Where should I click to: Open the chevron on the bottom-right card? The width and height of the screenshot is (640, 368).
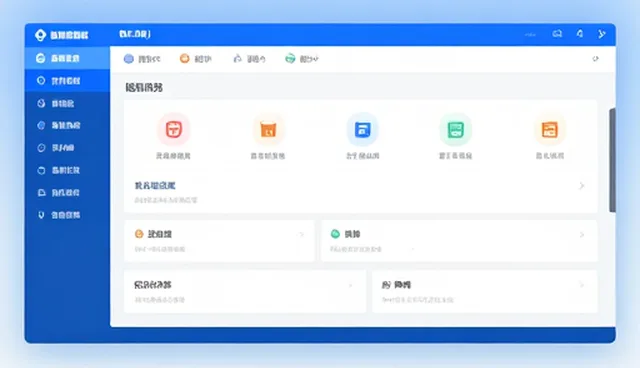[582, 285]
